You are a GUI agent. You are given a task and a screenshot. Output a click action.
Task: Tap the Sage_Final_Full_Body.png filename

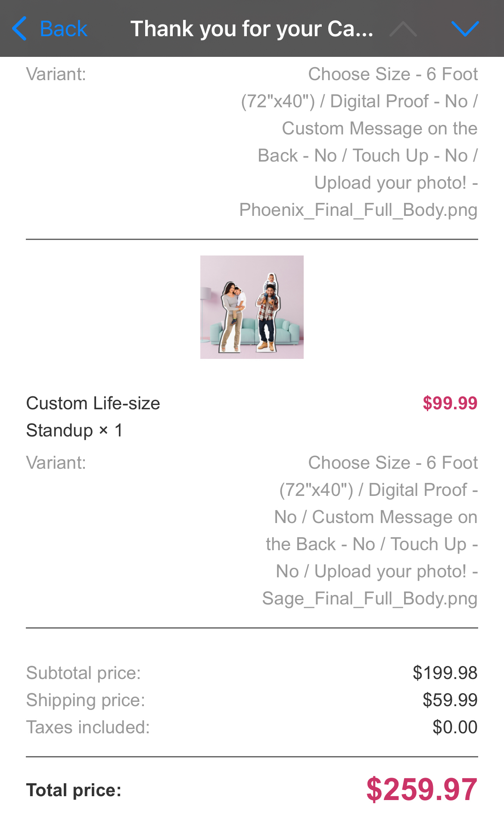[x=370, y=599]
